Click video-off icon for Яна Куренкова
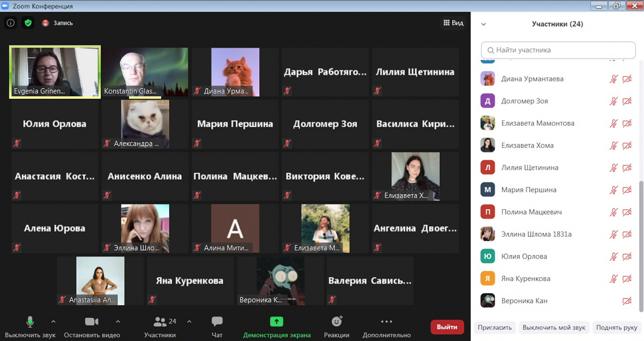The width and height of the screenshot is (644, 341). (627, 279)
